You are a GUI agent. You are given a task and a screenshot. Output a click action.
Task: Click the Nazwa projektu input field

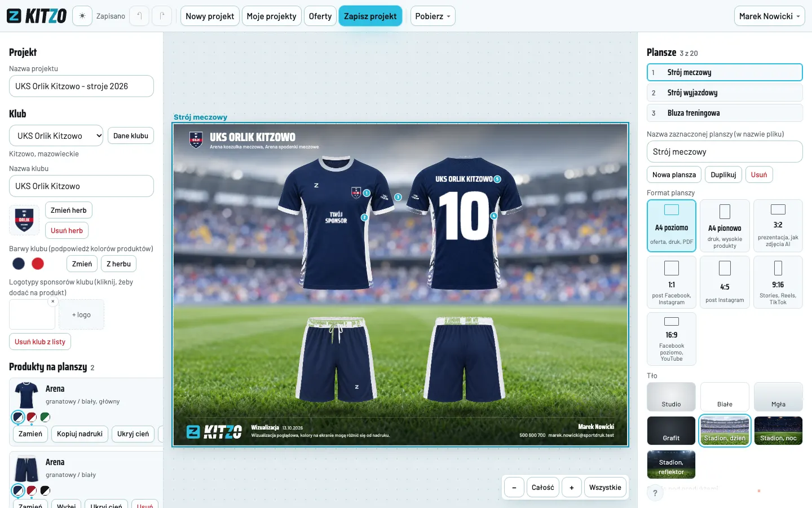pos(81,86)
